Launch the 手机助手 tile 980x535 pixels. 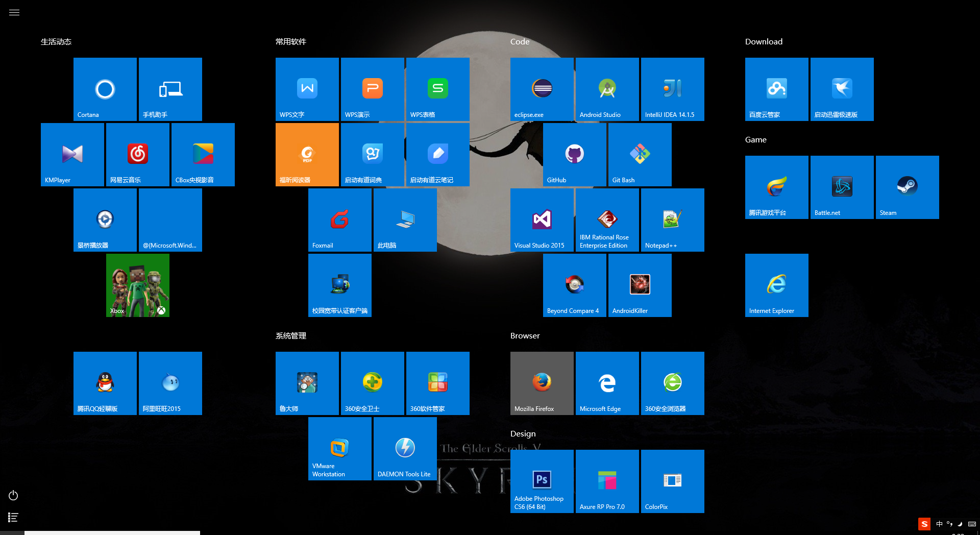pyautogui.click(x=170, y=89)
